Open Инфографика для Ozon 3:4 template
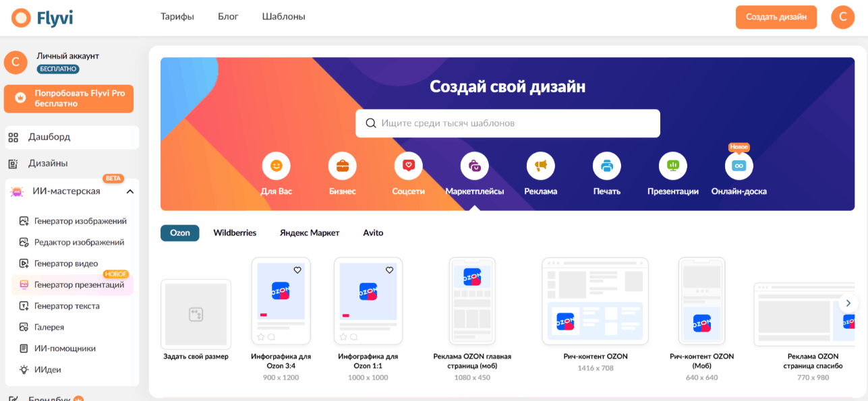Image resolution: width=868 pixels, height=401 pixels. pos(281,301)
